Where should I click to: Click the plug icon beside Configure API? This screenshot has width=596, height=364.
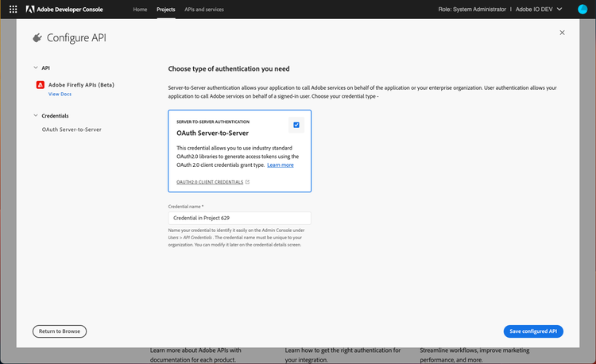tap(37, 37)
